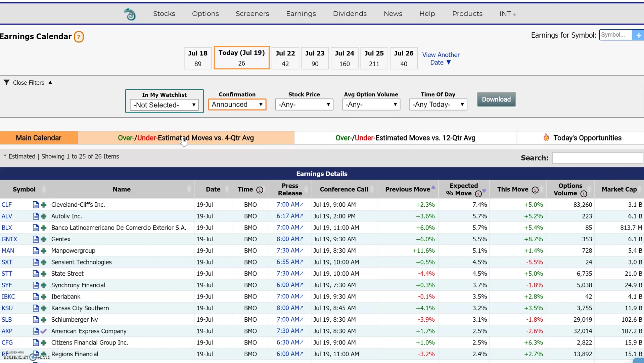Open the STT symbol link
Viewport: 644px width, 363px height.
pyautogui.click(x=7, y=274)
